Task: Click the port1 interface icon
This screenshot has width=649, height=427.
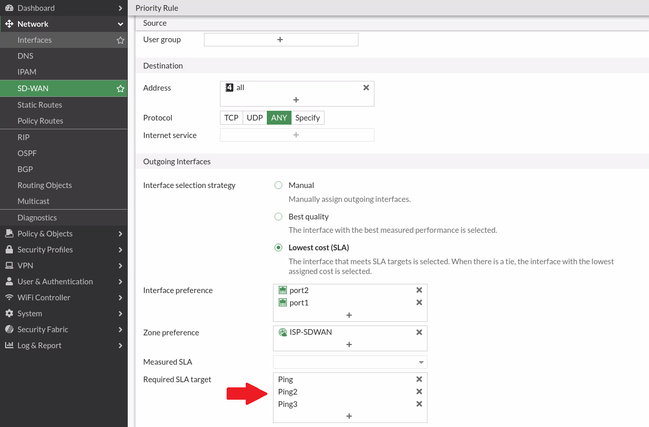Action: (x=283, y=302)
